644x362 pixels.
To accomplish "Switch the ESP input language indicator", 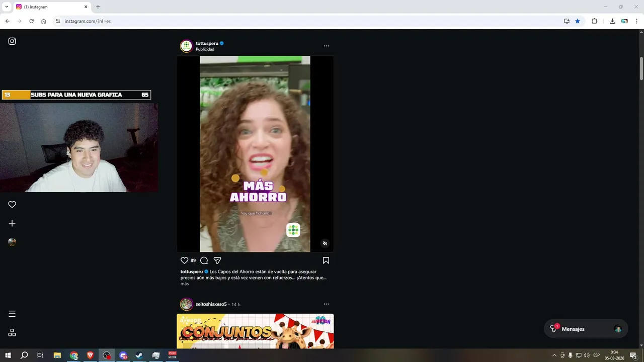I will (x=597, y=355).
